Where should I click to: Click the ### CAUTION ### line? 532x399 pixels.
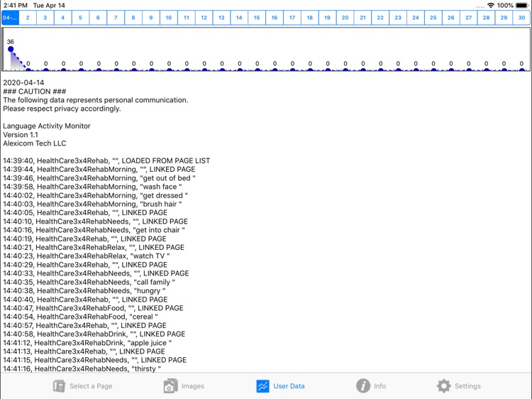point(35,92)
